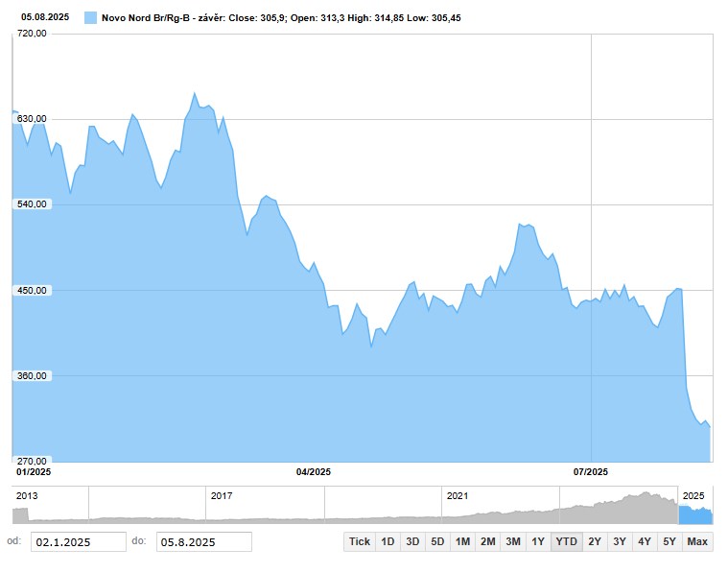This screenshot has width=728, height=573.
Task: Set chart period to 1Y
Action: [x=538, y=541]
